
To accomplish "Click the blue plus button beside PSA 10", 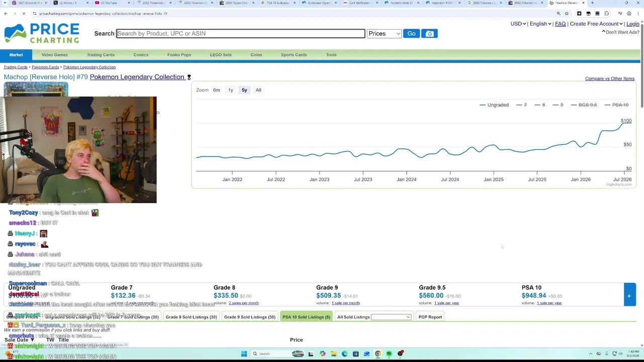I will tap(629, 296).
